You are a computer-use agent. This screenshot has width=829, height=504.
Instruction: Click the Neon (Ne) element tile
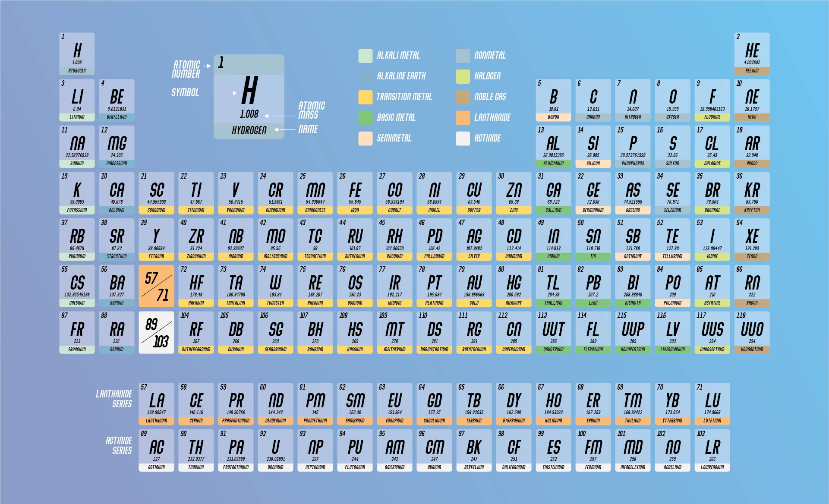(x=752, y=100)
